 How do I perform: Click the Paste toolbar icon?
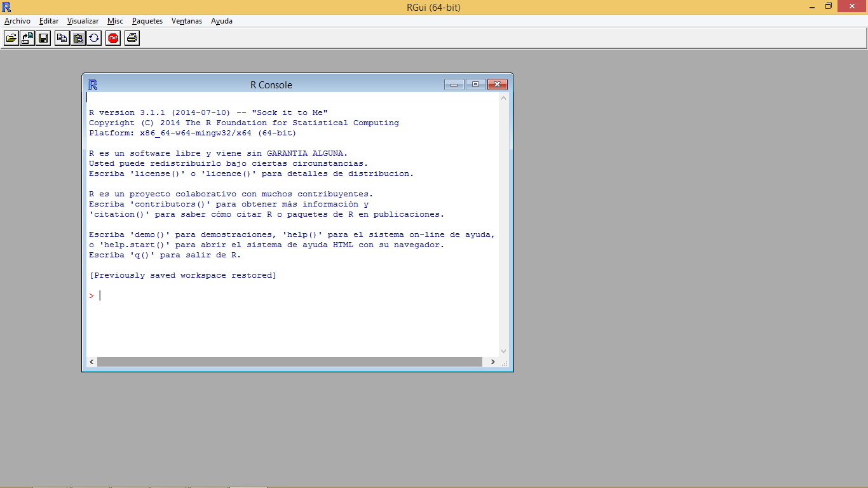point(78,38)
